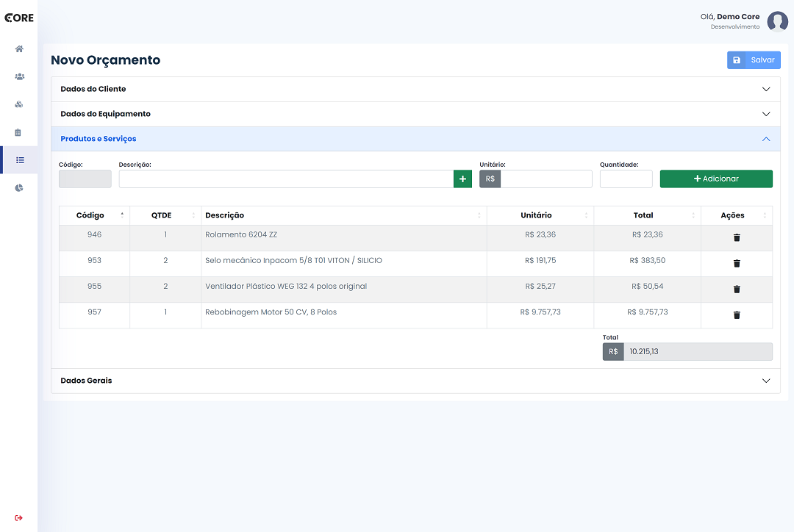Image resolution: width=794 pixels, height=532 pixels.
Task: Sort table by Código column
Action: tap(94, 215)
